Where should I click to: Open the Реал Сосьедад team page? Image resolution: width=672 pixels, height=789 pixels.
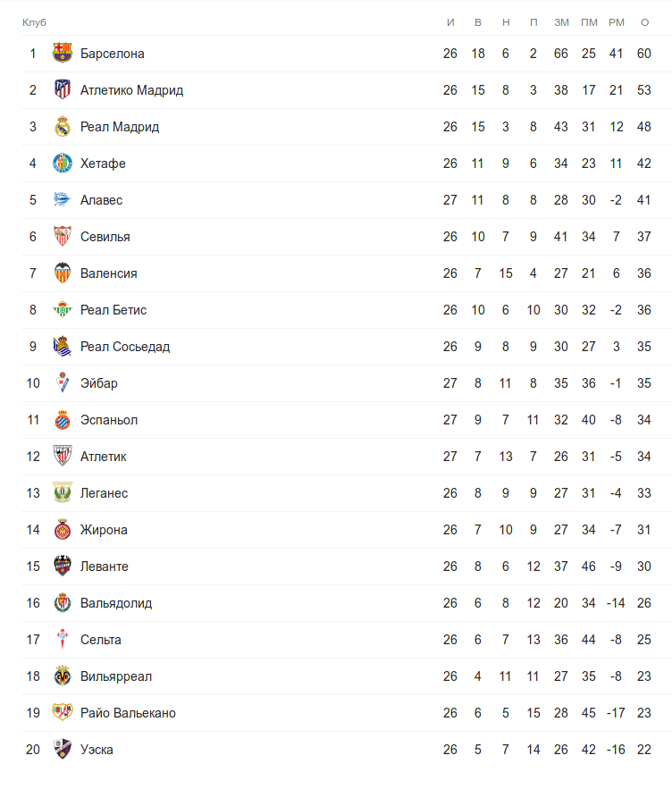coord(125,347)
